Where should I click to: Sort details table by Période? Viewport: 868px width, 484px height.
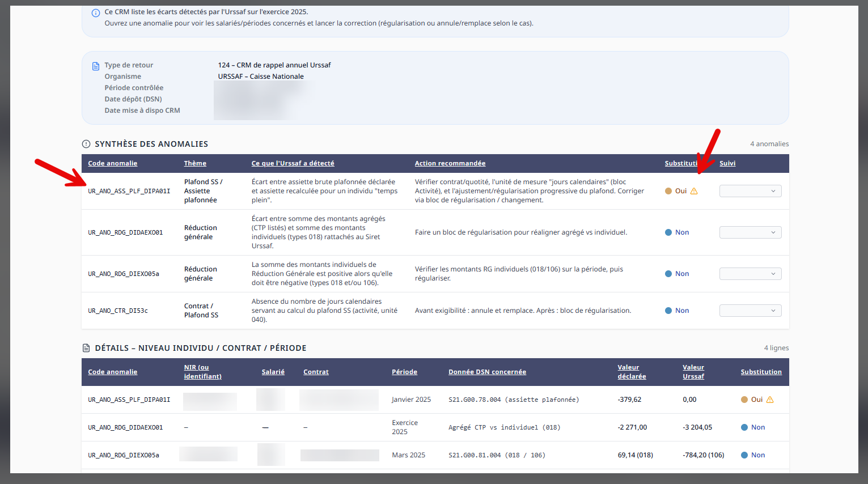tap(404, 372)
